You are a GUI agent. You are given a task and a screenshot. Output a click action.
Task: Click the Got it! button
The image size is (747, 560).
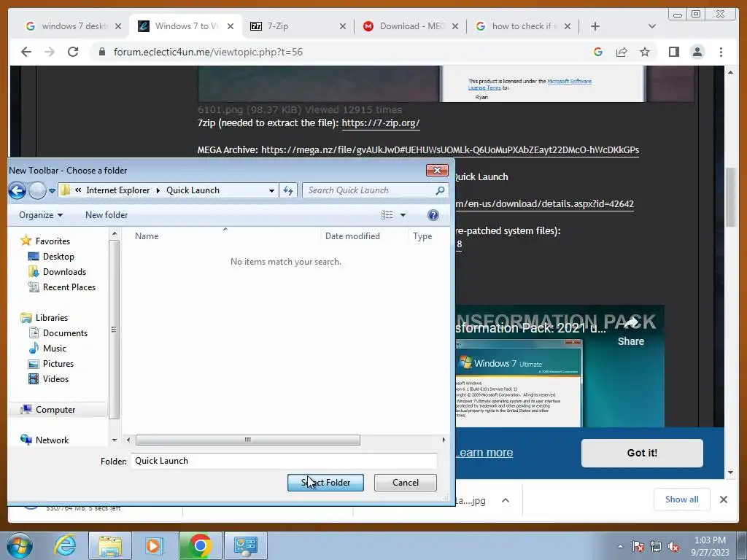[x=642, y=453]
